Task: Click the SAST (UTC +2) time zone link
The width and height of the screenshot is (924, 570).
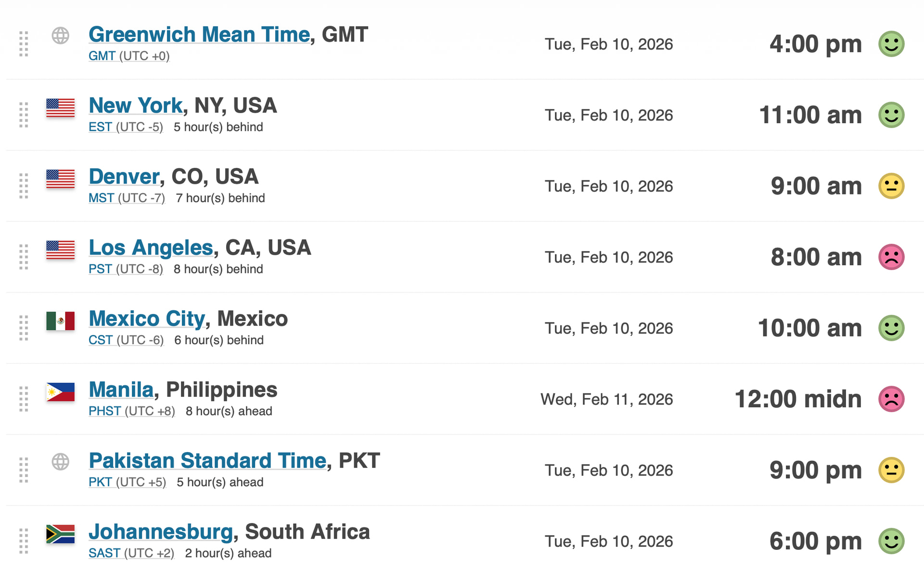Action: click(131, 553)
